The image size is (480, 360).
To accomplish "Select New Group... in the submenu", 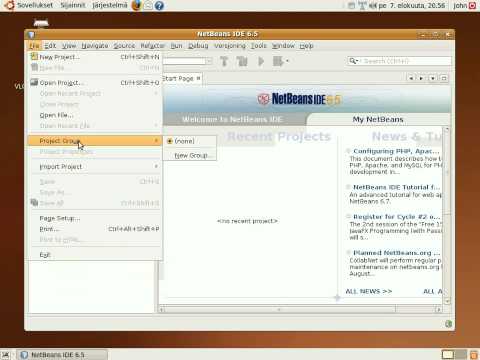I will point(190,155).
